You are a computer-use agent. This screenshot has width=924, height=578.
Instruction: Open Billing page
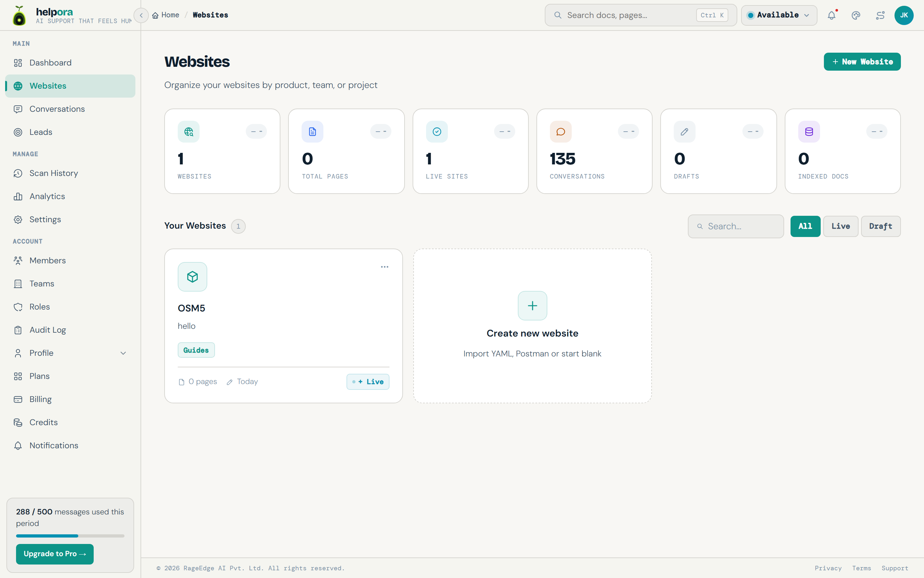(x=70, y=399)
